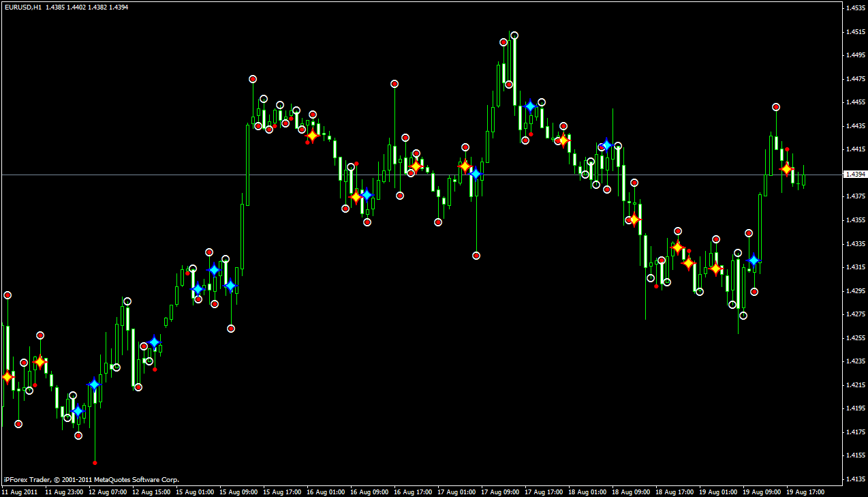Click price axis value 1.4315
Image resolution: width=868 pixels, height=497 pixels.
coord(855,267)
